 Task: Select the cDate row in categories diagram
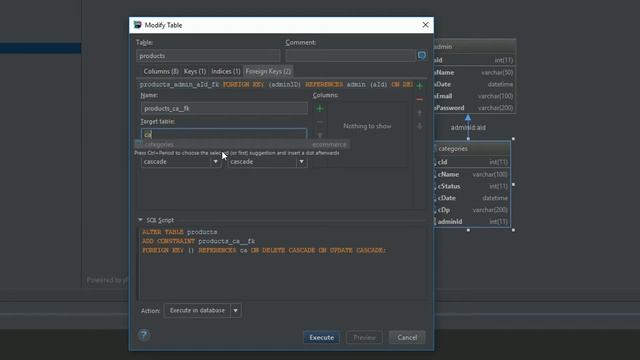click(x=472, y=198)
